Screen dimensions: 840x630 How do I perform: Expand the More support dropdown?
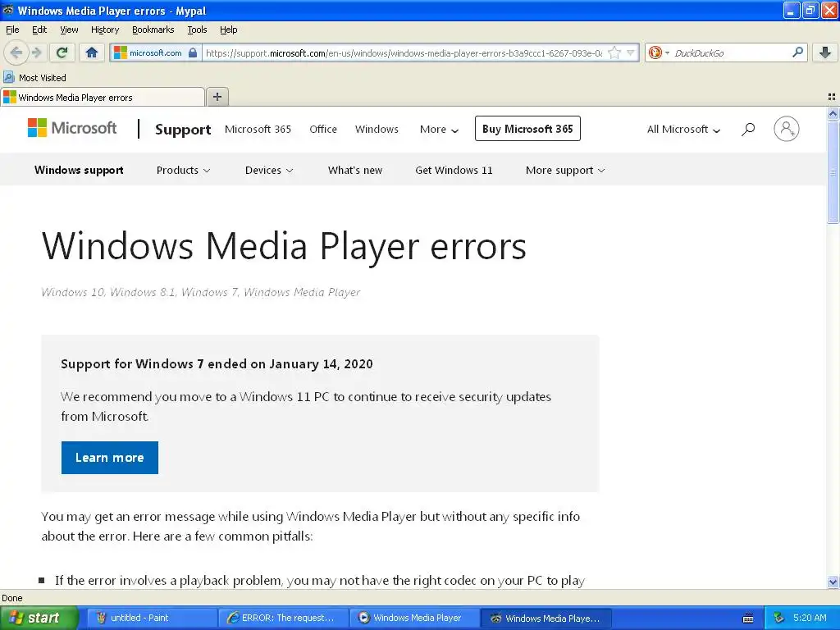565,170
